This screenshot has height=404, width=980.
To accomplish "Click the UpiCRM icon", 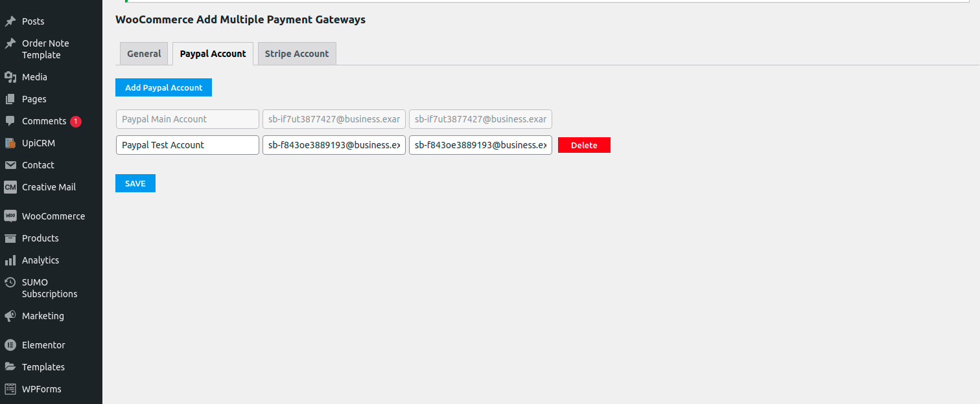I will 10,143.
